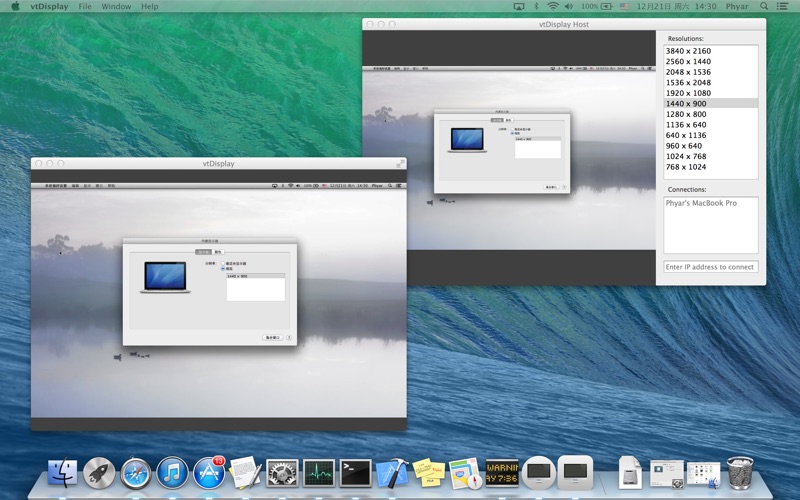Viewport: 800px width, 500px height.
Task: Click the Enter IP address to connect field
Action: (711, 267)
